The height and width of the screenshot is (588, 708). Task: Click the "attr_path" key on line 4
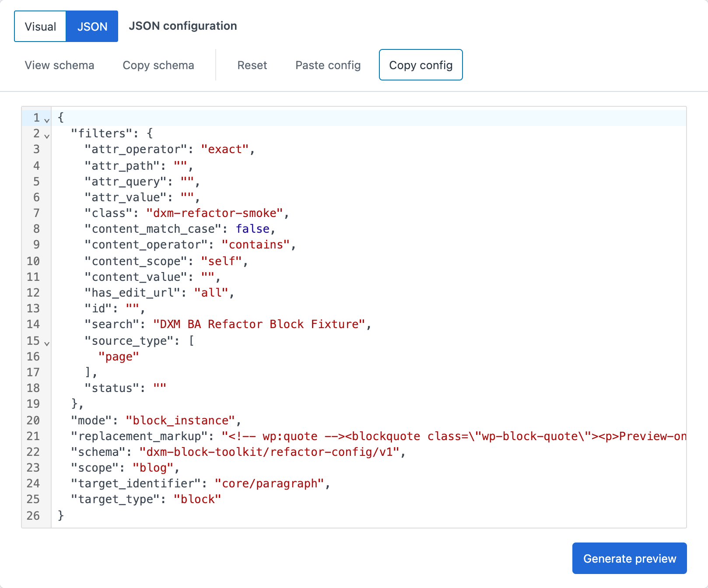click(122, 166)
